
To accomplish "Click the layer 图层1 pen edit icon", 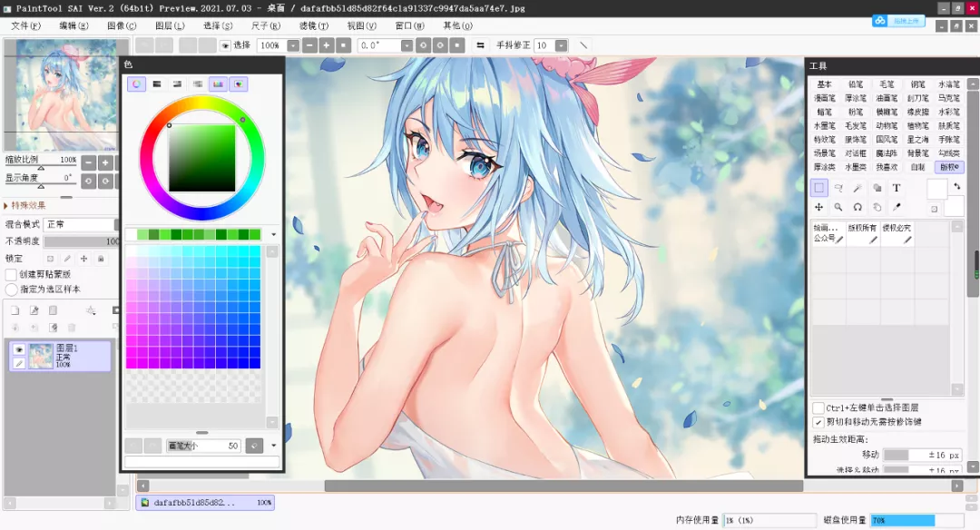I will pos(19,363).
